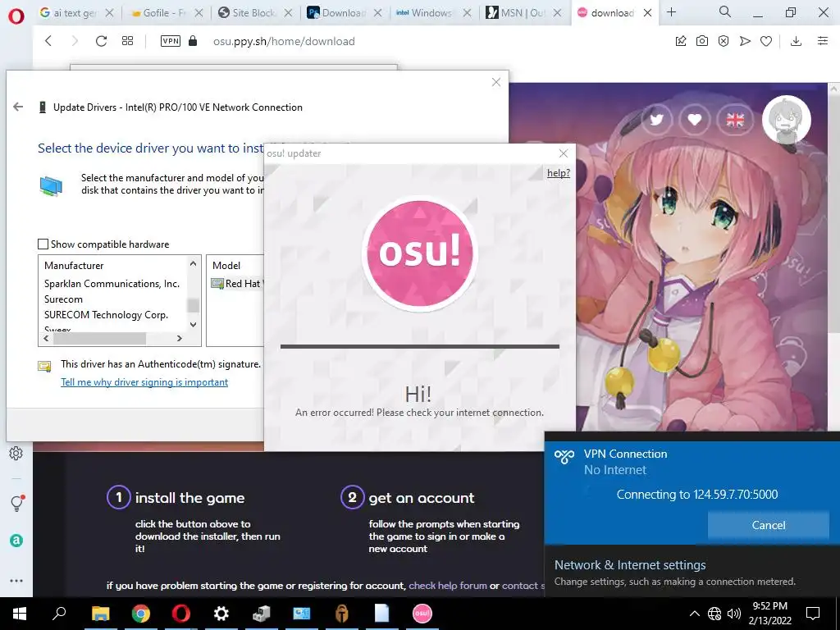Open osu! app in taskbar
Image resolution: width=840 pixels, height=630 pixels.
(422, 614)
